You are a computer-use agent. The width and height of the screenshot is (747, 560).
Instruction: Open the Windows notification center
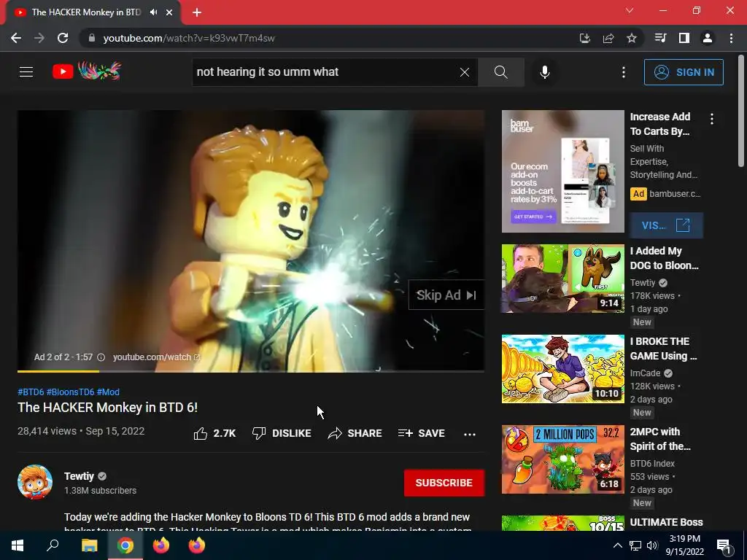[x=724, y=546]
